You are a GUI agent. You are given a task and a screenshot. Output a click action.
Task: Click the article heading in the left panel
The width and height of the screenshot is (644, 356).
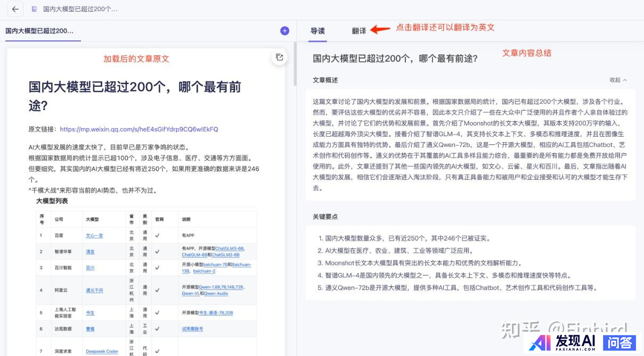[135, 96]
